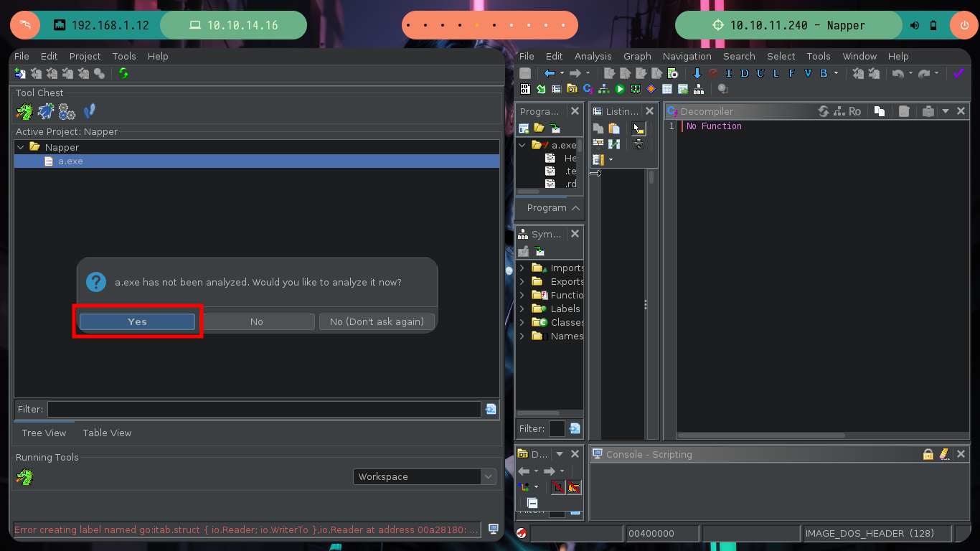Open Project menu in project window

pyautogui.click(x=85, y=56)
